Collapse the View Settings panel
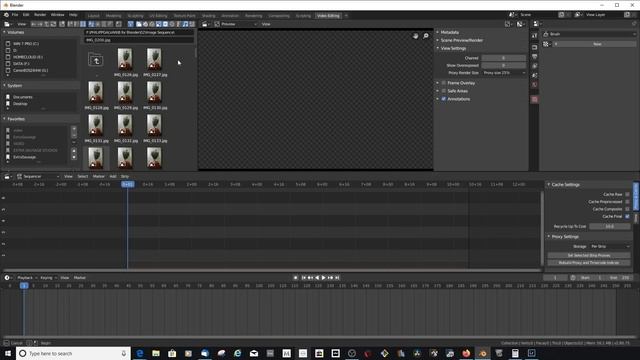This screenshot has width=640, height=360. coord(453,48)
